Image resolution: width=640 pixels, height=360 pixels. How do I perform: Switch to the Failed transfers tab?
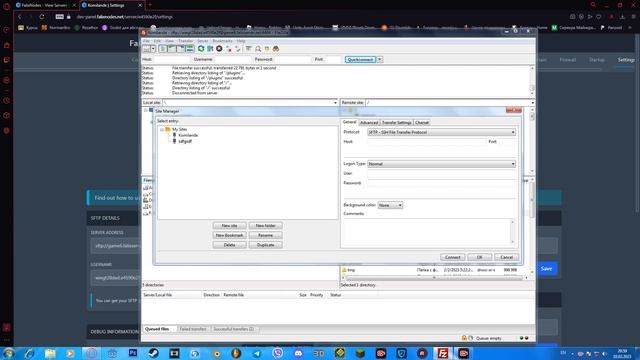point(193,329)
